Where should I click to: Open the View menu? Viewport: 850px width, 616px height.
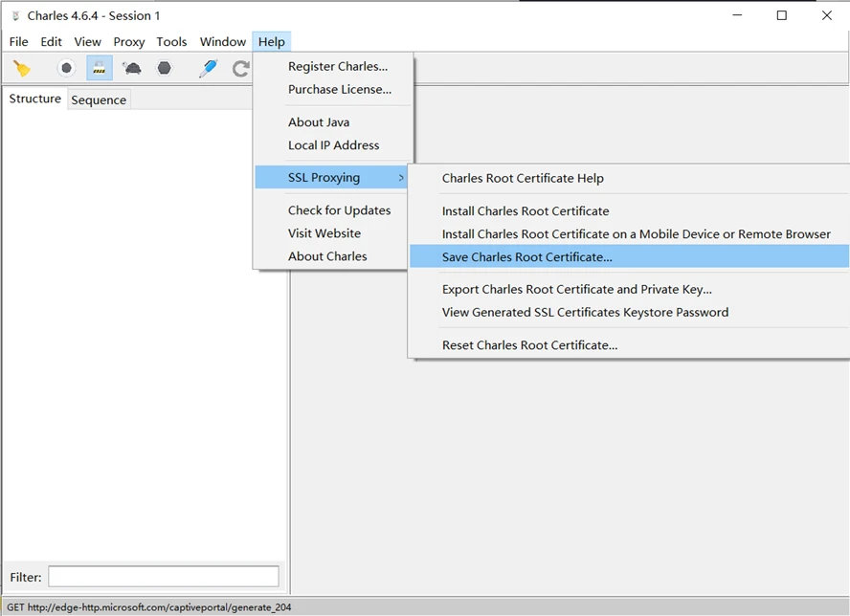point(87,42)
